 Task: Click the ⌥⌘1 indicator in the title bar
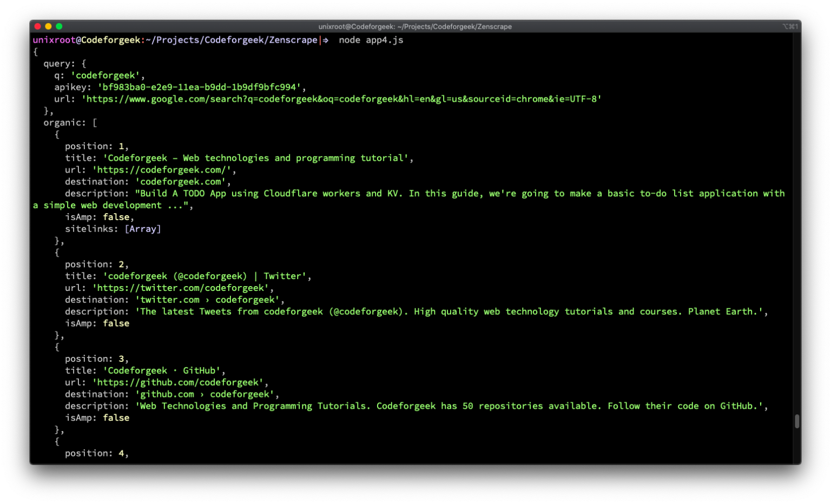(x=790, y=25)
